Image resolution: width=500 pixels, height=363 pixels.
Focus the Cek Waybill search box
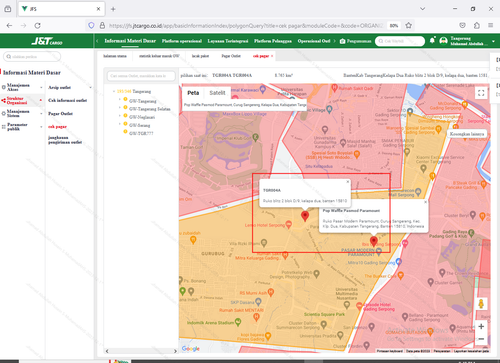400,41
